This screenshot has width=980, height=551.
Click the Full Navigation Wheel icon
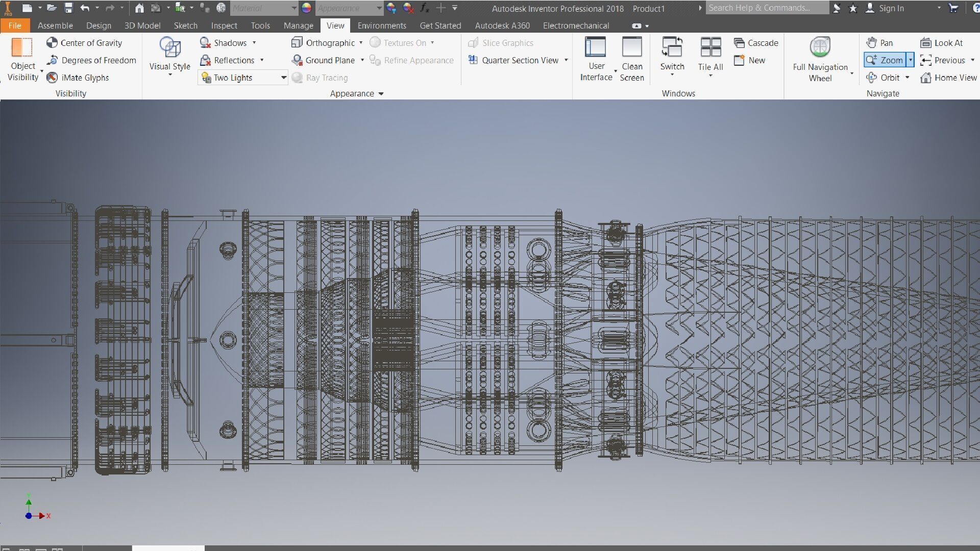pyautogui.click(x=820, y=47)
